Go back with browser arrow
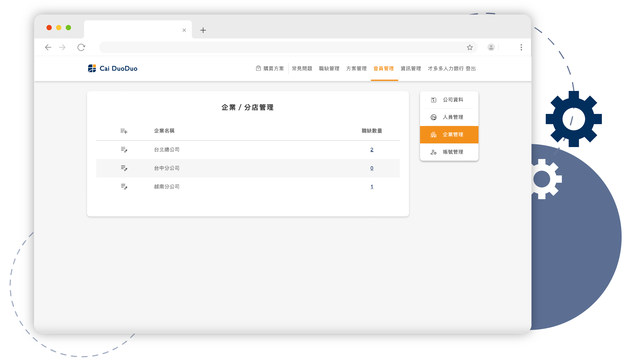 pos(48,48)
